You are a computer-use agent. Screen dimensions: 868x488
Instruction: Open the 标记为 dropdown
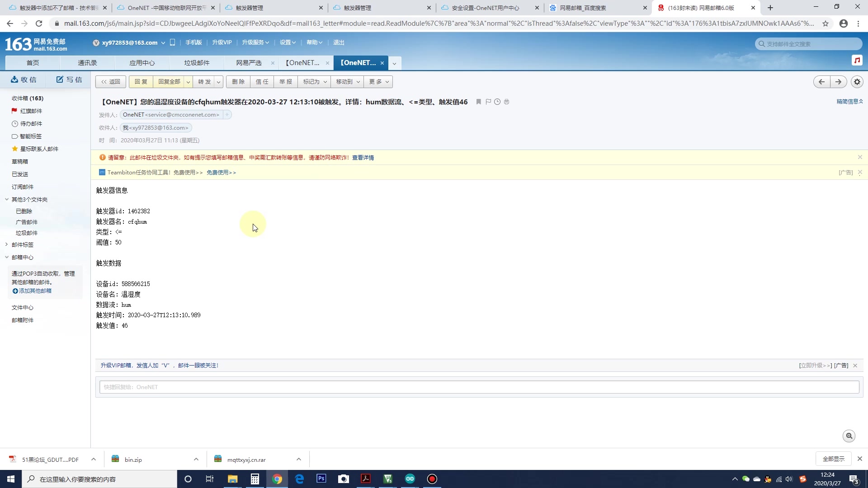click(315, 82)
